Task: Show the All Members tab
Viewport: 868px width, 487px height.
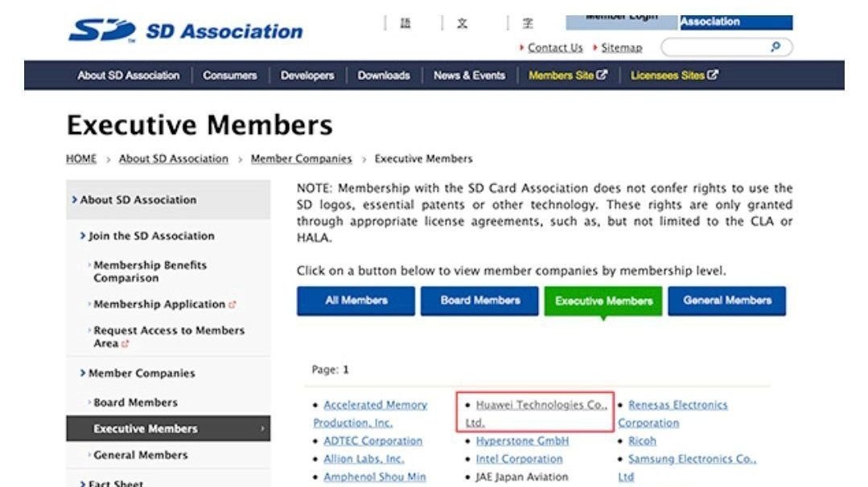Action: [356, 301]
